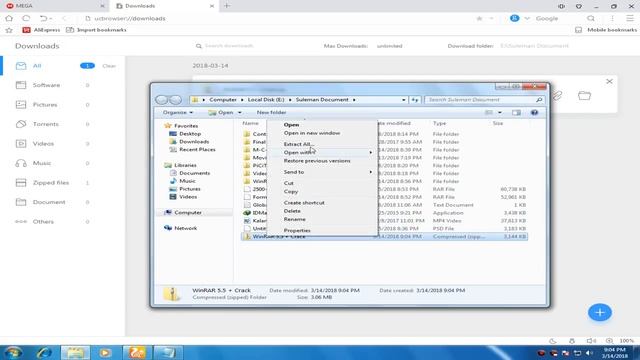Select Cut in the context menu
Screen dimensions: 640x360
pos(289,183)
